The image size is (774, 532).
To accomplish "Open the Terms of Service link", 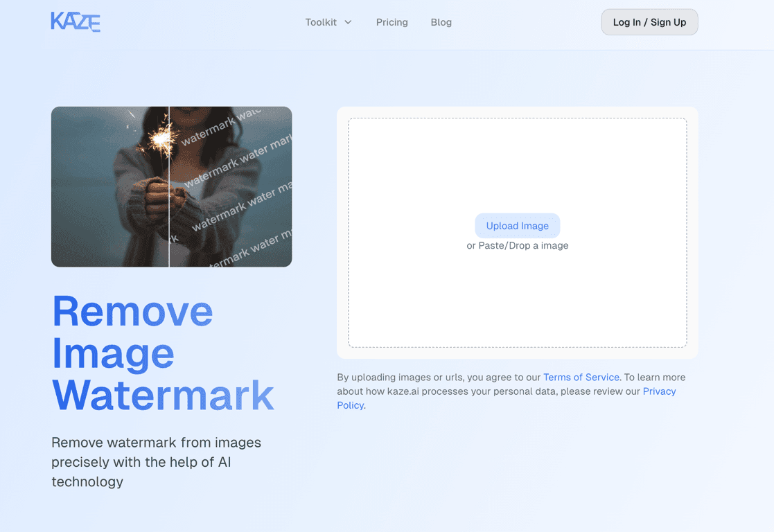I will [x=581, y=377].
